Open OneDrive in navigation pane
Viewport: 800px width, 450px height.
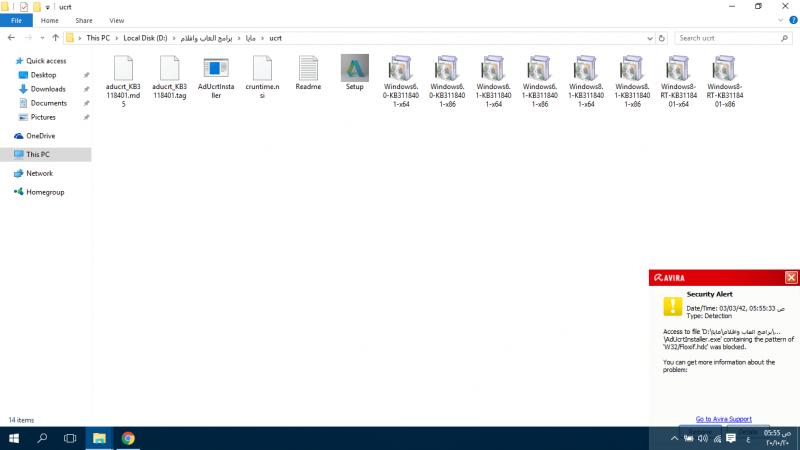pyautogui.click(x=40, y=136)
